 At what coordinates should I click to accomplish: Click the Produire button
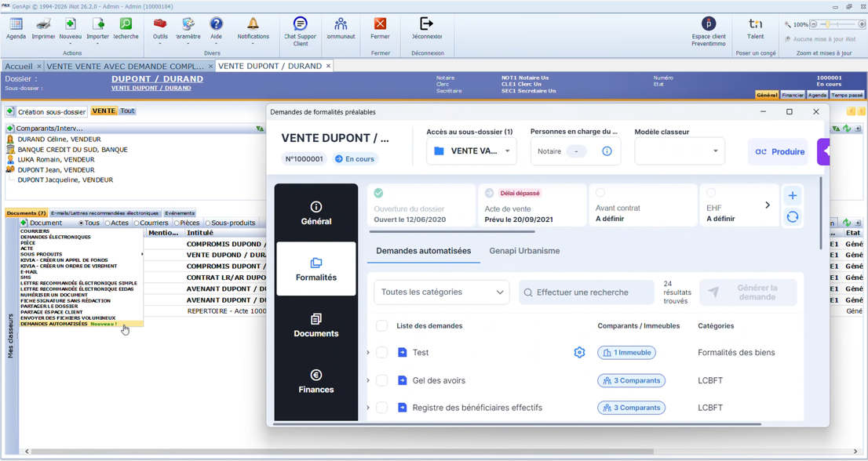tap(779, 151)
